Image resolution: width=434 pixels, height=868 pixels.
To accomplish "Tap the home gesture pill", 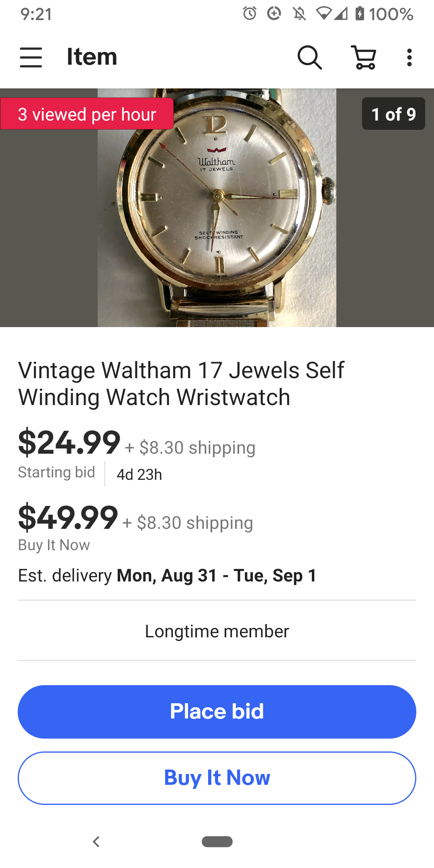I will click(x=217, y=841).
